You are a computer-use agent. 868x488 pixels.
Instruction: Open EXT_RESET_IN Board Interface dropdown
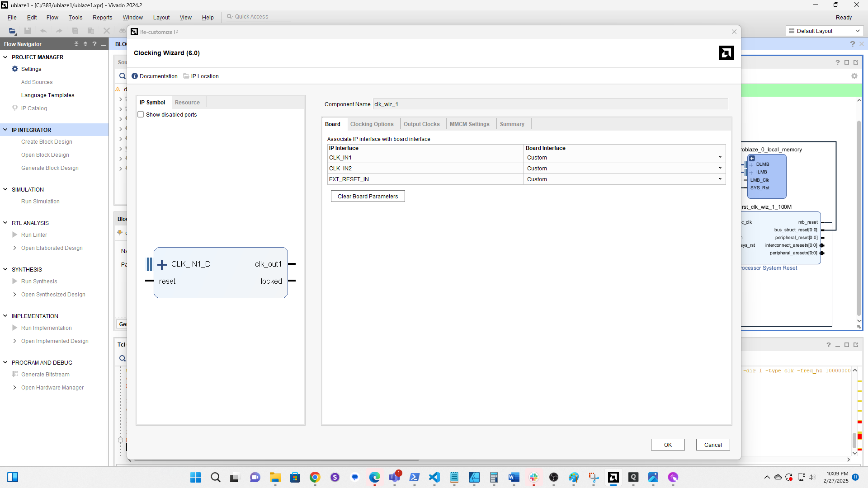coord(720,179)
